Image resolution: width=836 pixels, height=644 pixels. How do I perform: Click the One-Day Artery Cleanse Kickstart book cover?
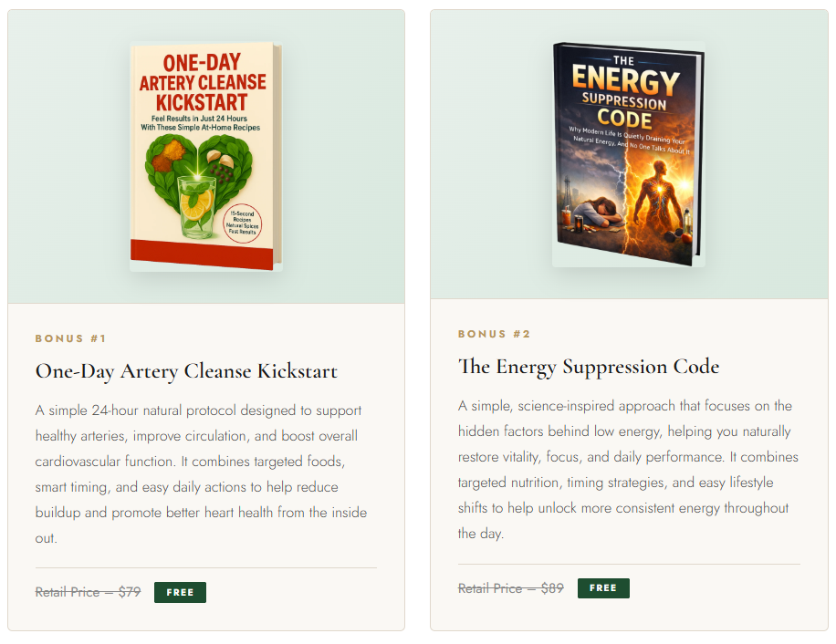[x=205, y=156]
